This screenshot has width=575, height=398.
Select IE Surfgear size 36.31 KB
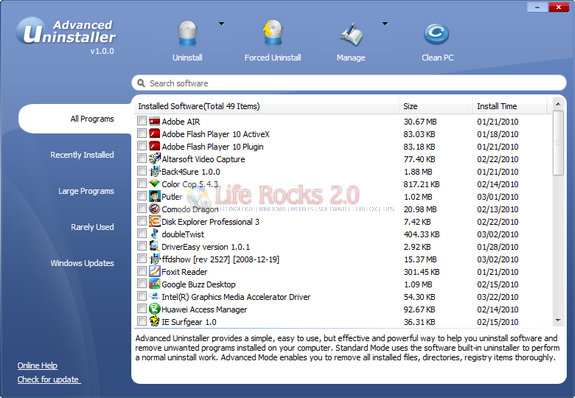tap(420, 322)
